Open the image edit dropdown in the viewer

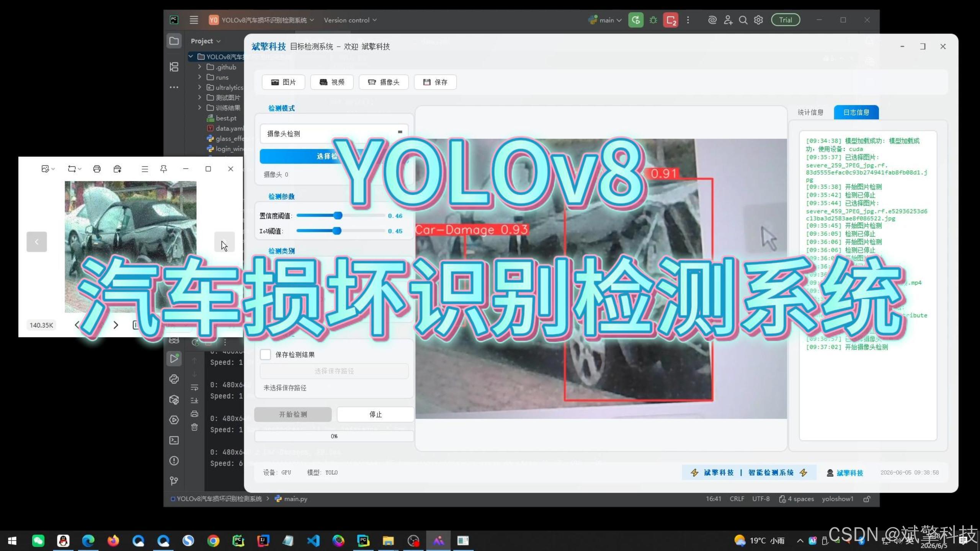pyautogui.click(x=48, y=169)
